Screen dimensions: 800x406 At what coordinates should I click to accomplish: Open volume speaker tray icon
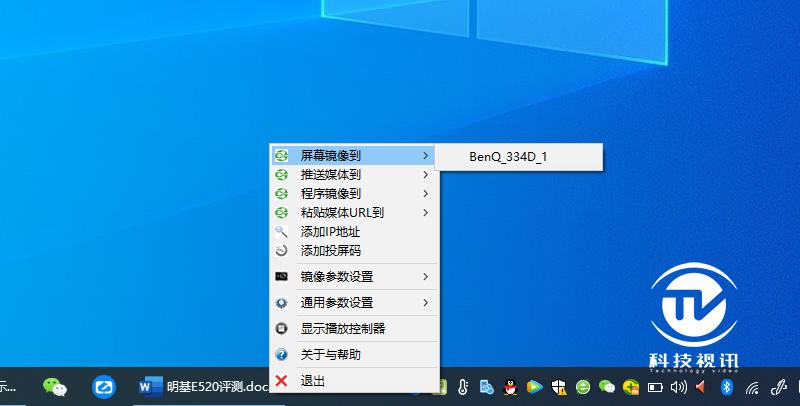click(x=679, y=387)
